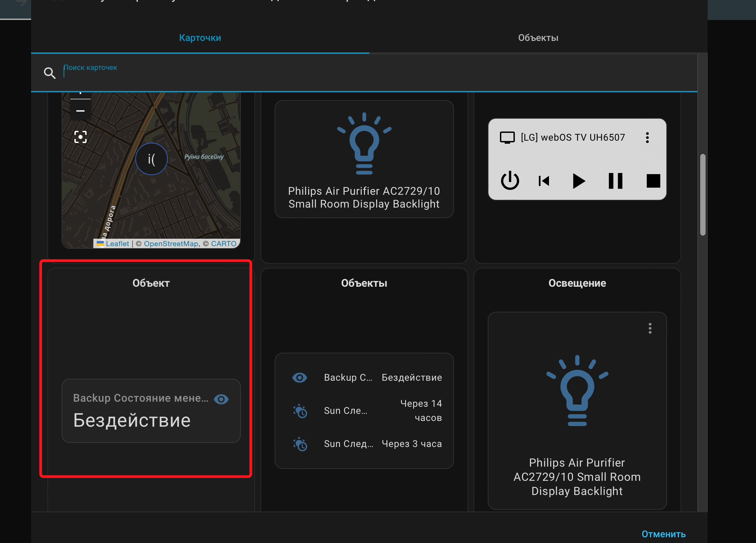Viewport: 756px width, 543px height.
Task: Switch to the Объекты tab
Action: click(x=538, y=38)
